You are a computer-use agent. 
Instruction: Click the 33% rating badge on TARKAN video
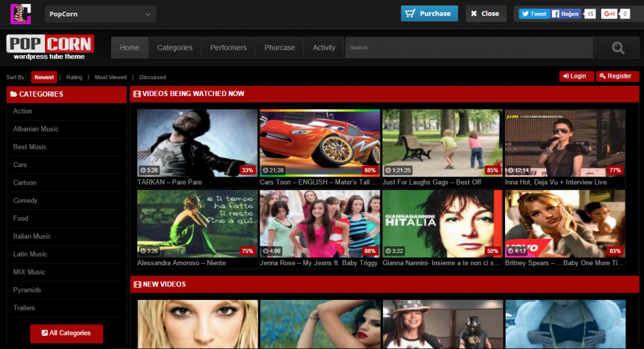248,170
